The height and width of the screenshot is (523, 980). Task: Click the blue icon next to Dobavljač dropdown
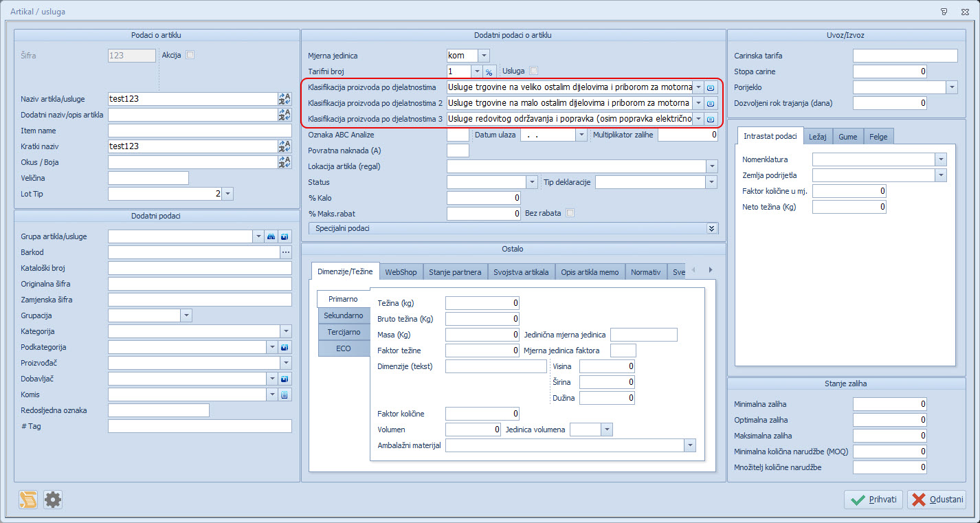tap(285, 379)
